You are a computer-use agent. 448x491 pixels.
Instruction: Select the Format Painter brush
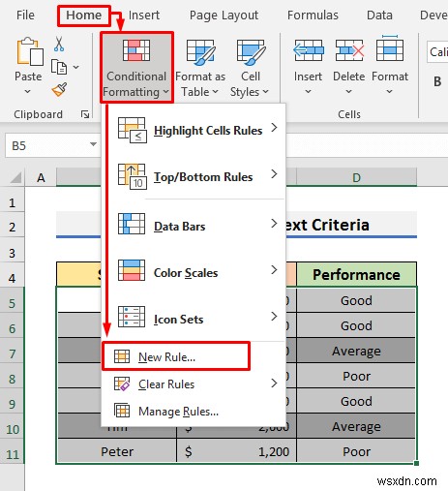59,89
